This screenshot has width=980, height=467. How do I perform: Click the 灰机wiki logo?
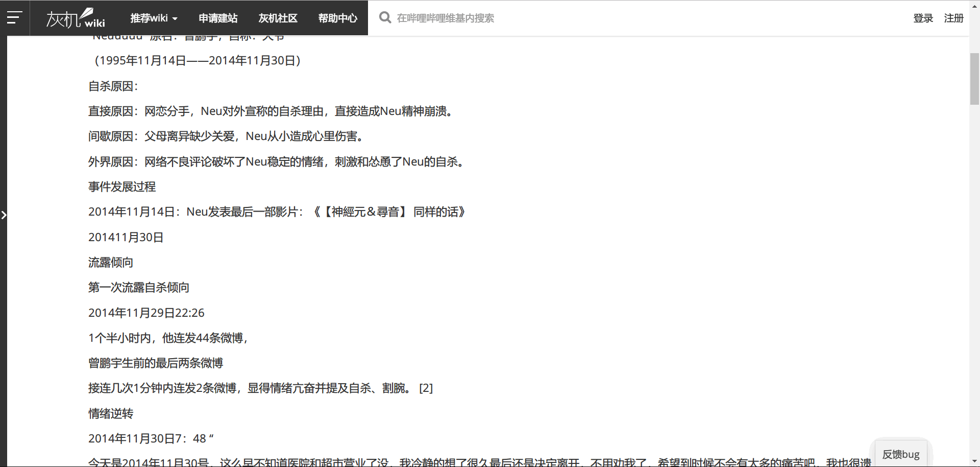[76, 18]
